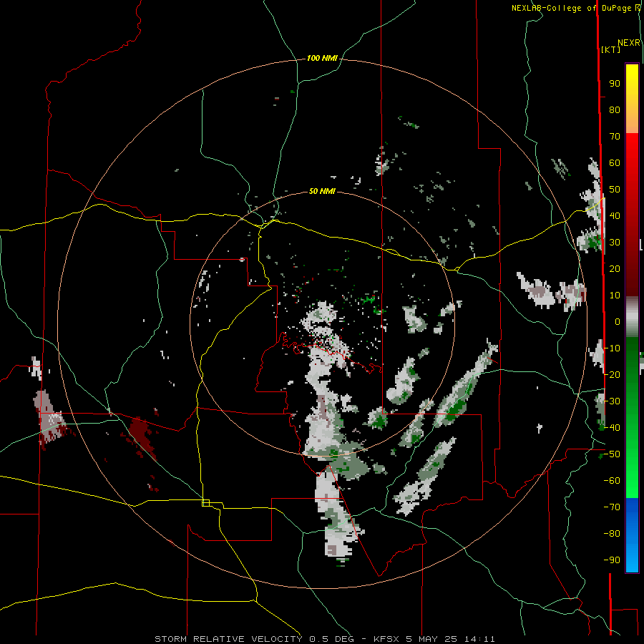Click the "NEXR" label above the color scale
The width and height of the screenshot is (644, 644).
tap(629, 43)
